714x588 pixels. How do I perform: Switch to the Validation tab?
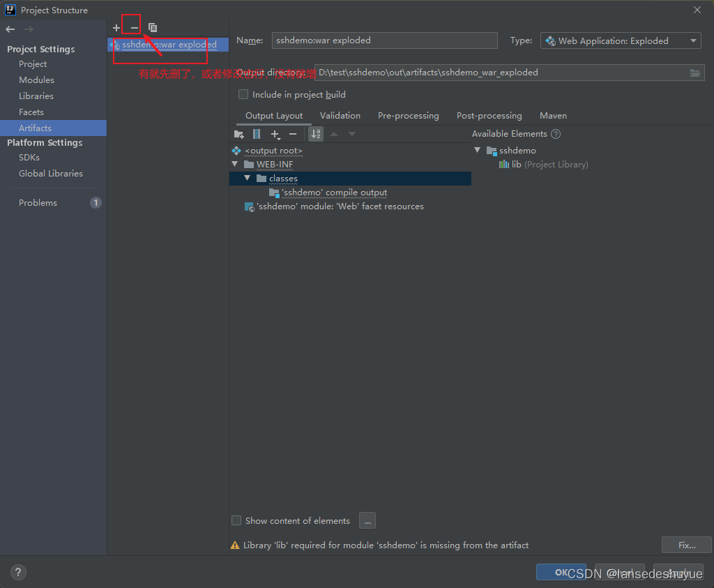coord(340,116)
